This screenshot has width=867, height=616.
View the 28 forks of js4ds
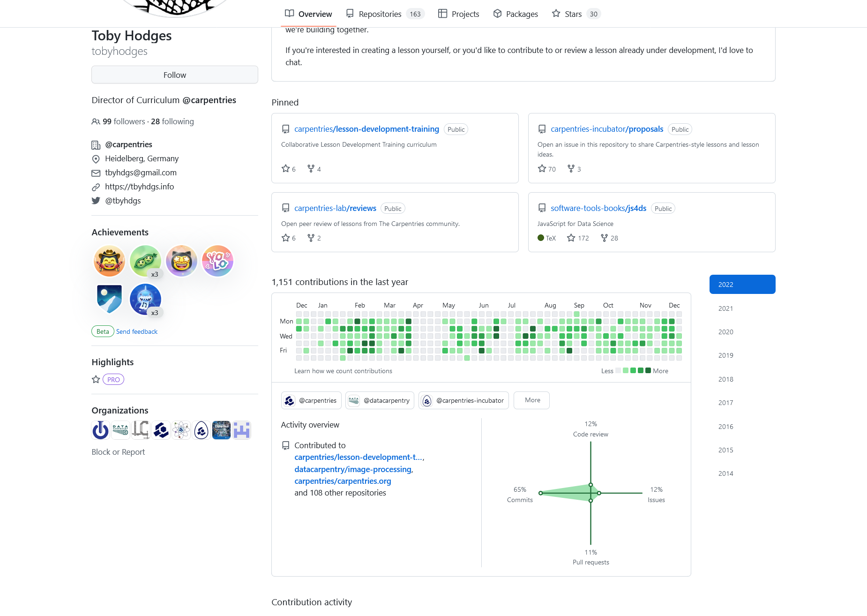click(609, 238)
